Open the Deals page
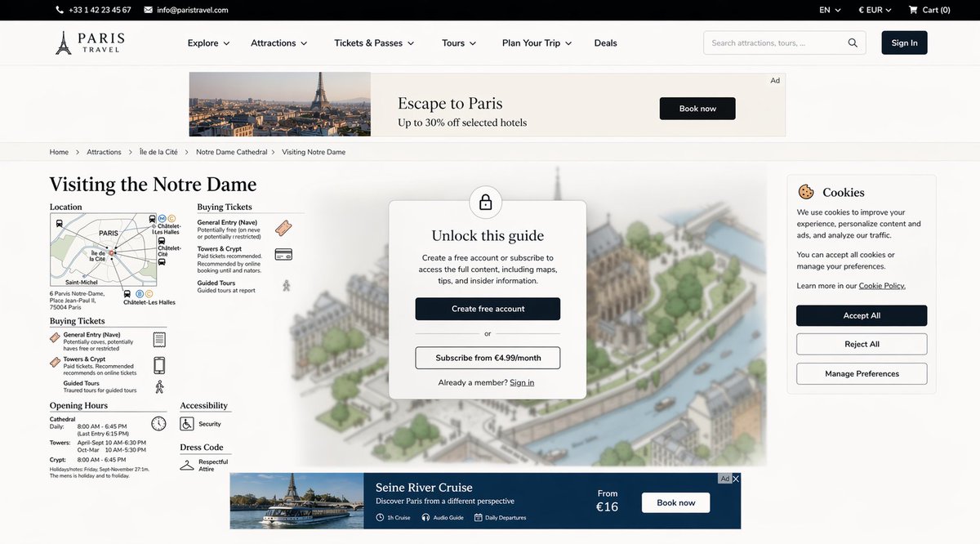Screen dimensions: 980x544 [606, 43]
